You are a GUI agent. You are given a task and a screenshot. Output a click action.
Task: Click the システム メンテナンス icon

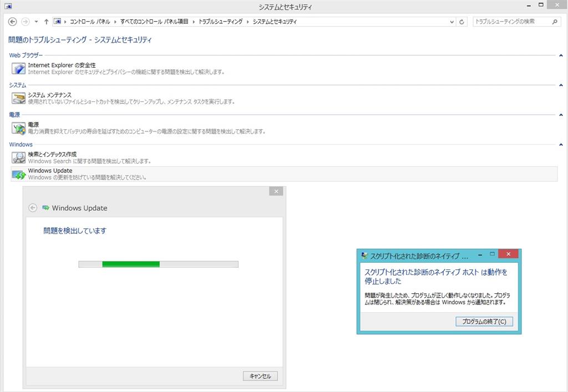click(18, 98)
